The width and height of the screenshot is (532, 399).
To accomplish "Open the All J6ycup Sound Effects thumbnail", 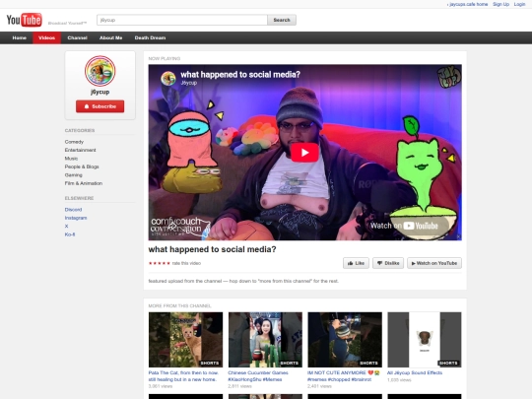I will (425, 340).
